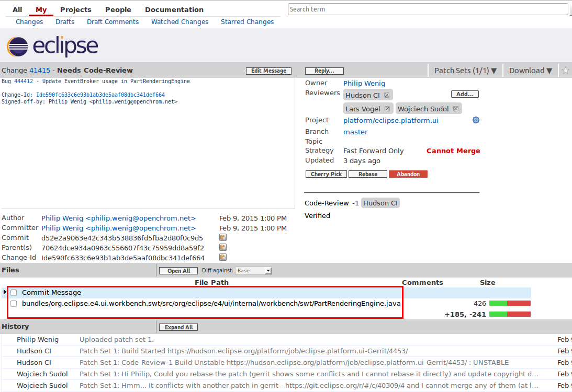Open the People menu
Screen dimensions: 572x392
118,10
